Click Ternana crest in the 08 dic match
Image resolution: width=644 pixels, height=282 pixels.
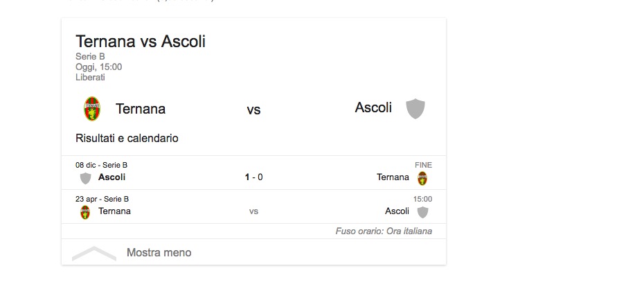[422, 178]
